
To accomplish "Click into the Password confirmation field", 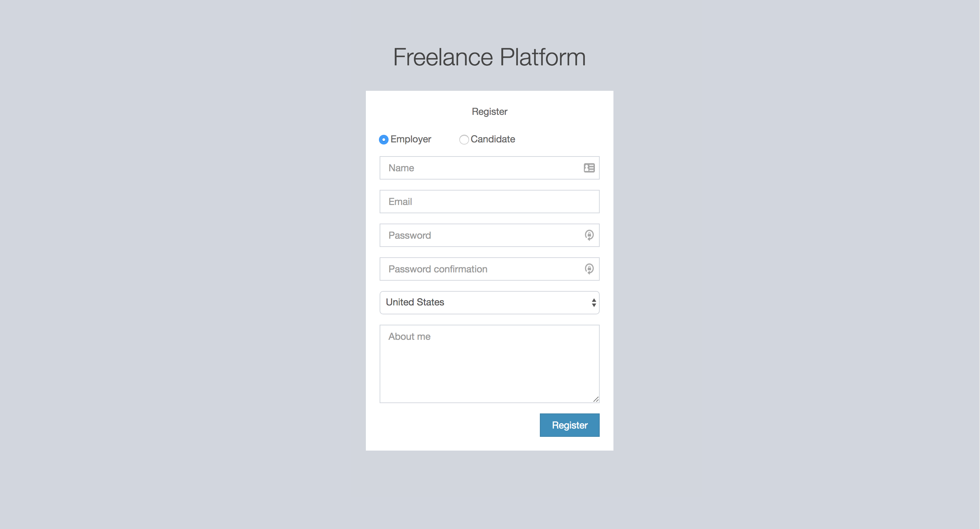I will point(489,268).
